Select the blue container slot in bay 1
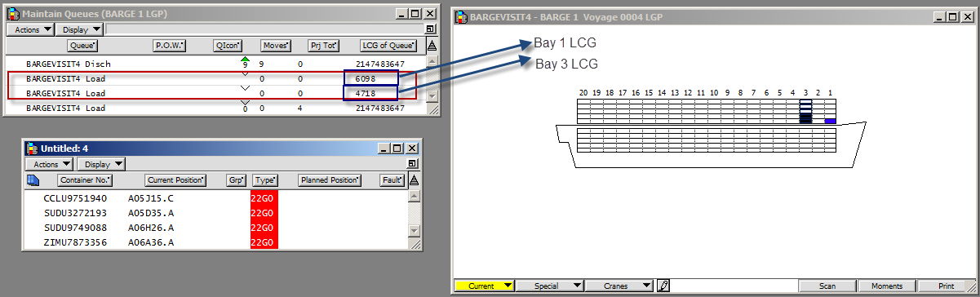This screenshot has width=980, height=297. tap(830, 121)
